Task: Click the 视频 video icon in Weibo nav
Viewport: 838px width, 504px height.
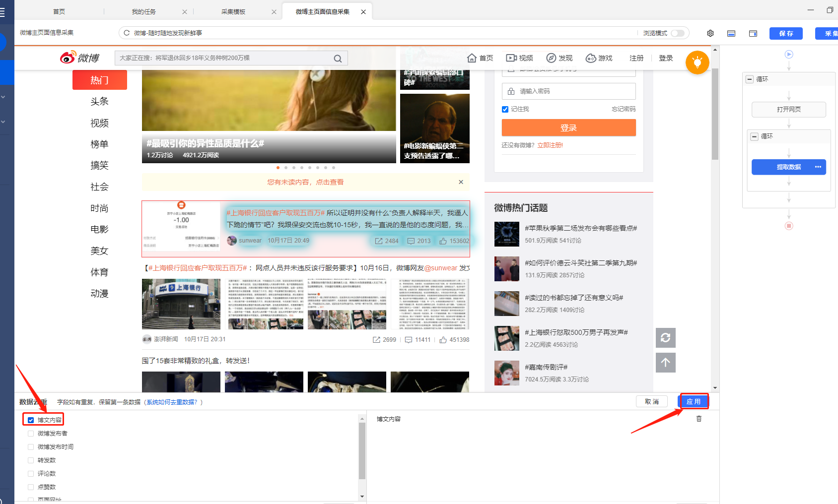Action: [511, 58]
